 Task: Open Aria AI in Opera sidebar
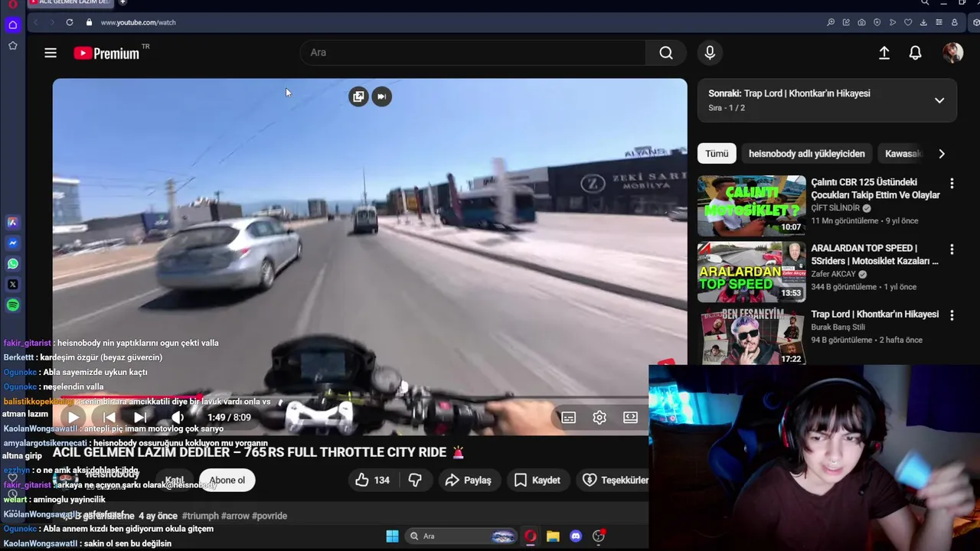pos(13,223)
